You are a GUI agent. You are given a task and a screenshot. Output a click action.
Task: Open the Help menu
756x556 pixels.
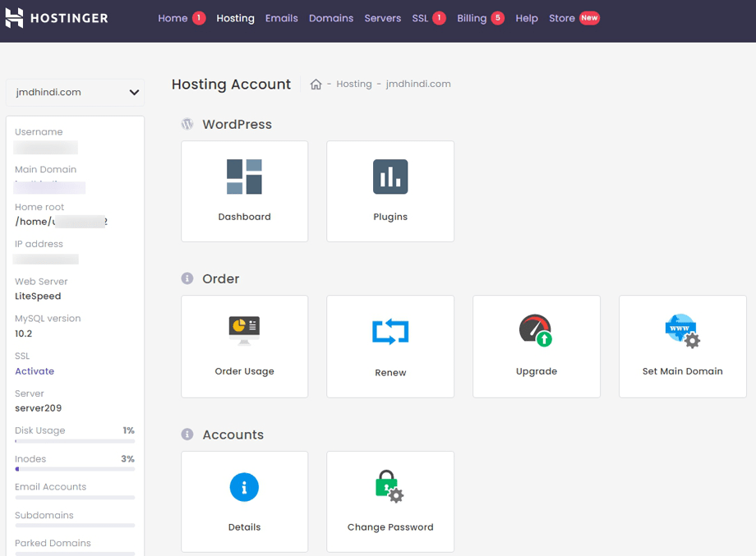click(527, 18)
